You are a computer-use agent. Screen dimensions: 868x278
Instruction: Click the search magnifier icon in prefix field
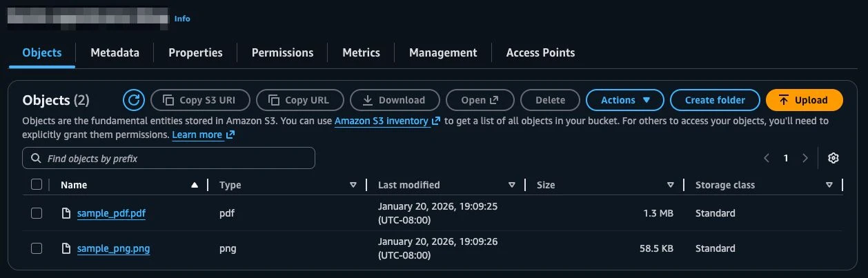coord(35,159)
